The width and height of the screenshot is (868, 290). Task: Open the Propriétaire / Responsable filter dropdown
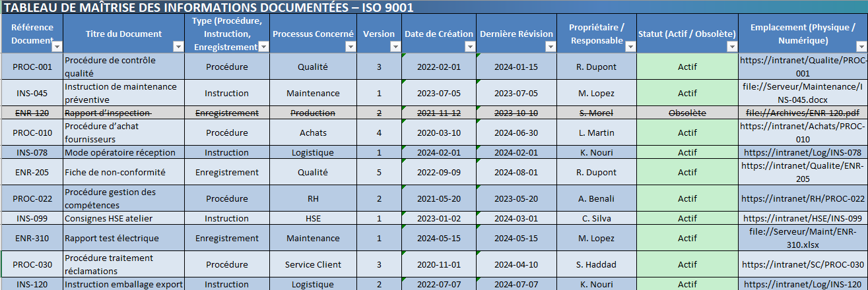coord(630,46)
